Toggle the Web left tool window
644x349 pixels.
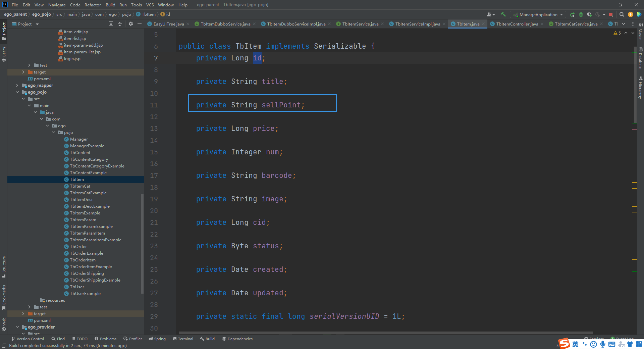[4, 324]
